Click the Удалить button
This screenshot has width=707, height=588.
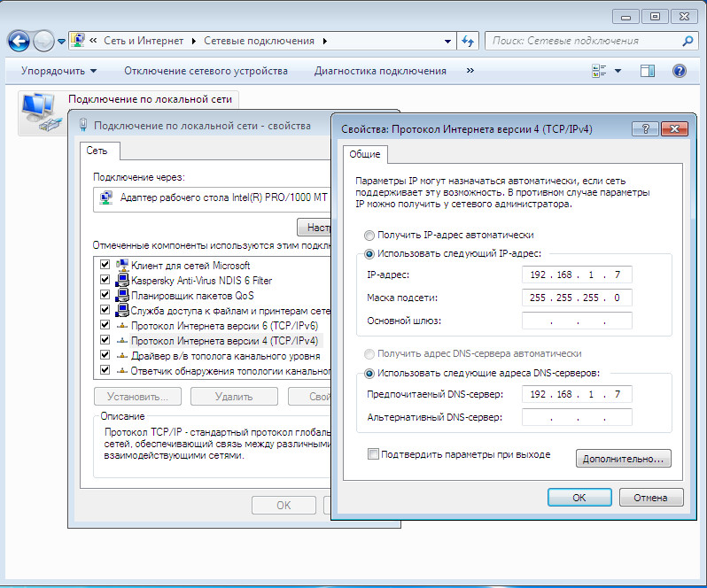pyautogui.click(x=234, y=397)
